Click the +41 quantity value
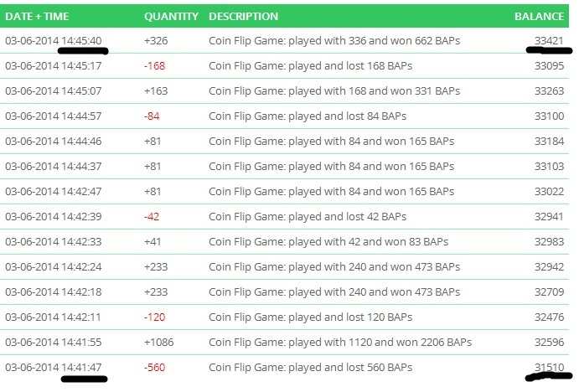 (x=153, y=241)
